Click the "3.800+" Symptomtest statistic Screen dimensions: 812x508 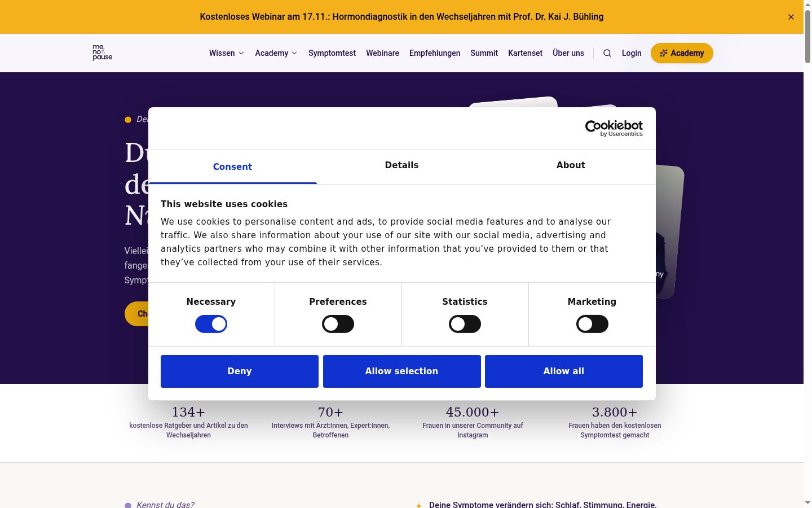(x=615, y=412)
